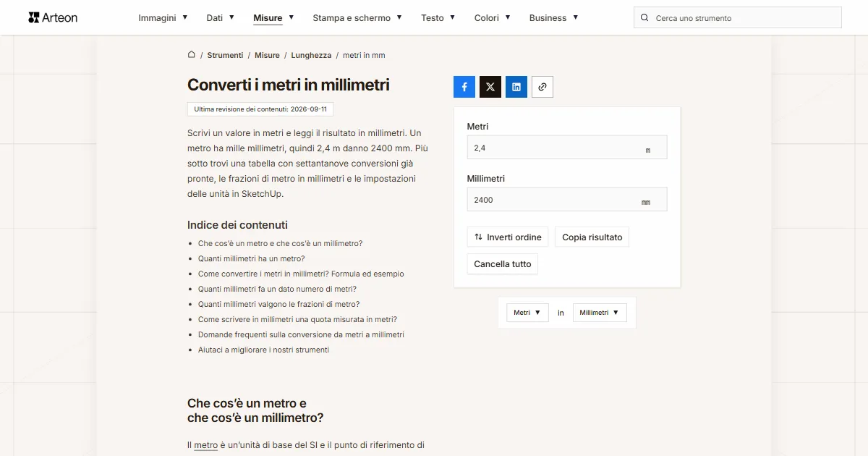This screenshot has height=456, width=868.
Task: Share page on Facebook
Action: (x=464, y=87)
